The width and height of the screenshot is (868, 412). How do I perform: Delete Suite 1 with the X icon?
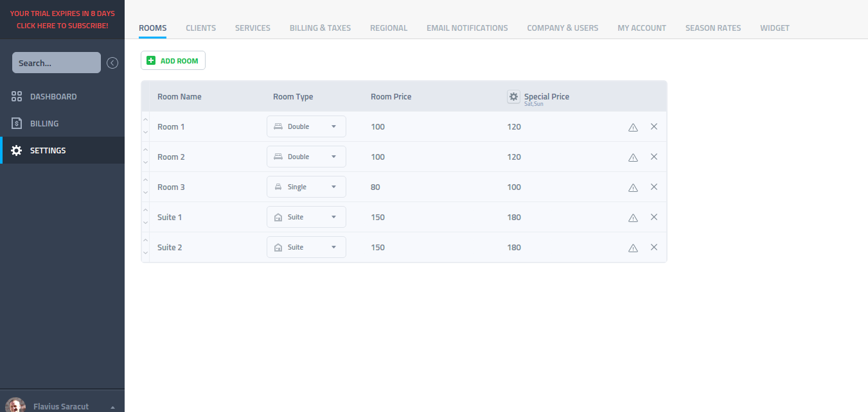coord(654,217)
